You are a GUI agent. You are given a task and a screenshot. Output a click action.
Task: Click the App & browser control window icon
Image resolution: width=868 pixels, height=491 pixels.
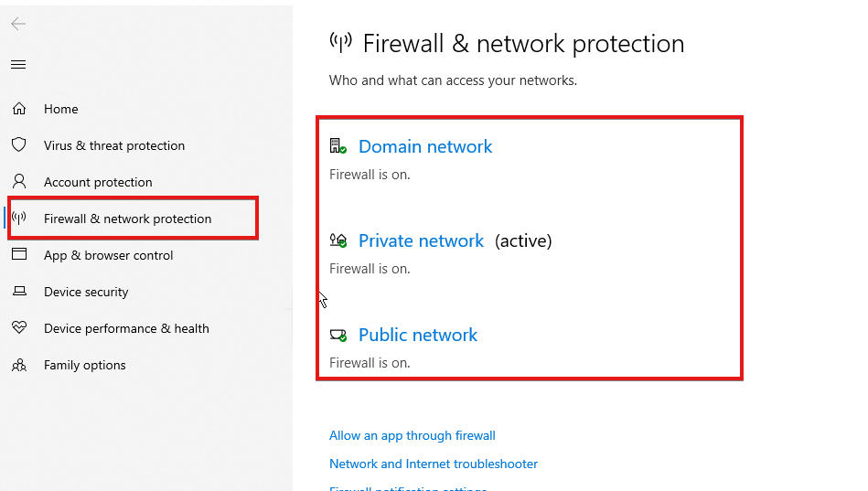click(x=19, y=254)
